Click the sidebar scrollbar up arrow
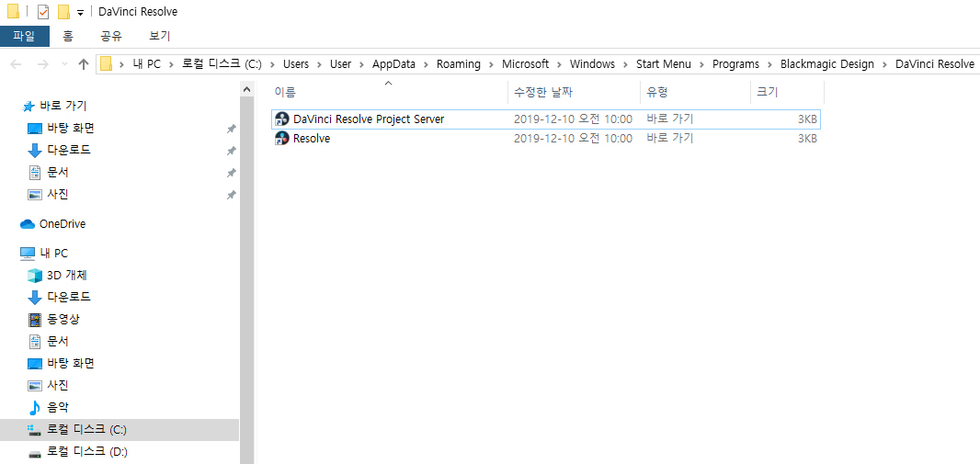The image size is (980, 464). pos(247,90)
